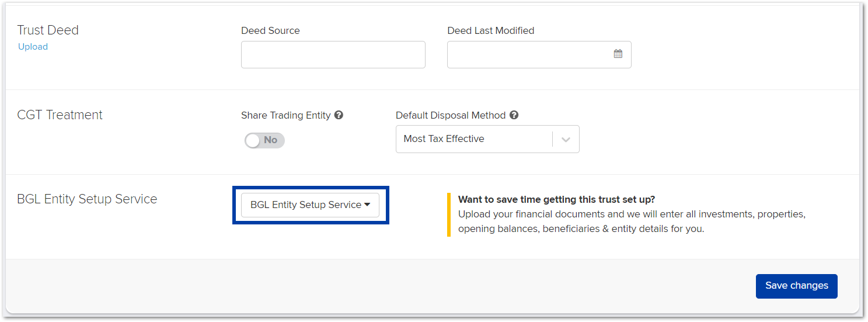Click the caret on BGL Entity Setup Service button
This screenshot has width=868, height=322.
click(367, 205)
